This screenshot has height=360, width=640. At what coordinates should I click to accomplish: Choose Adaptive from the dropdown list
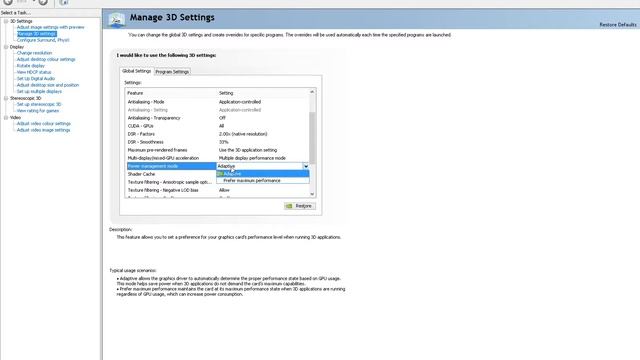coord(262,174)
